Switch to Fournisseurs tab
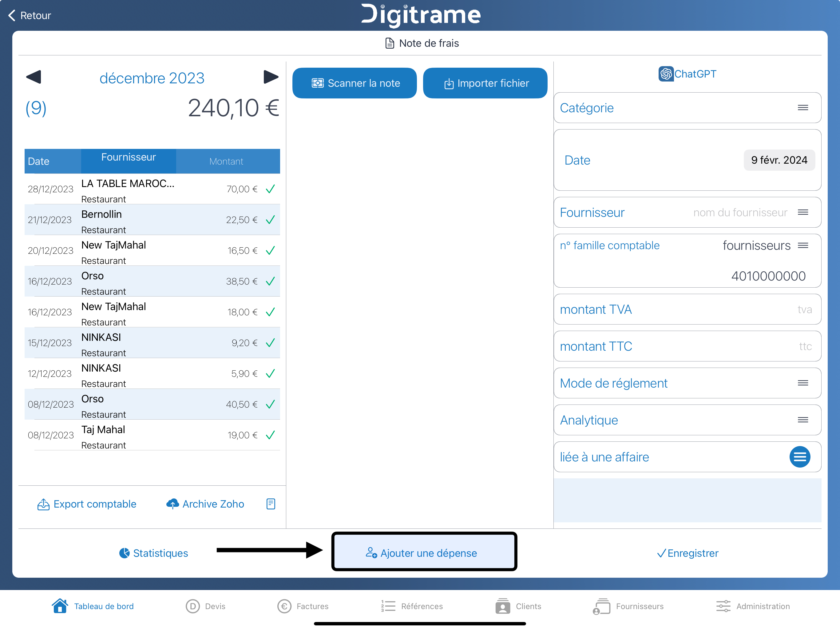840x630 pixels. click(x=628, y=606)
